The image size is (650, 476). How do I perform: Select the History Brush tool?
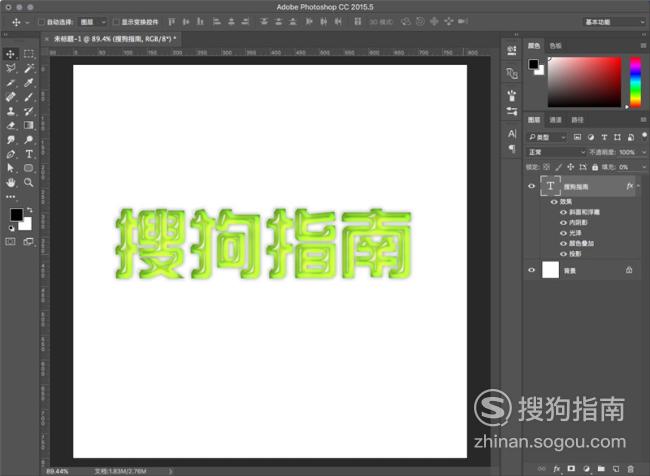point(29,111)
